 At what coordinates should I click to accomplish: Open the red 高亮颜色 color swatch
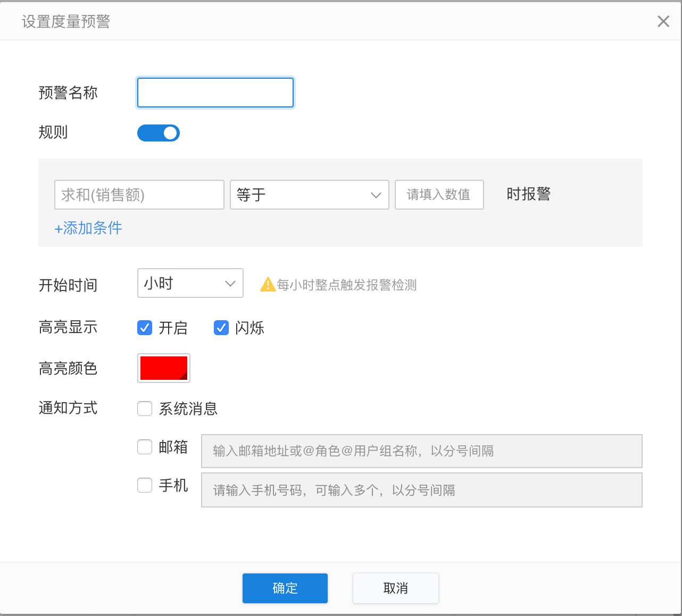pyautogui.click(x=163, y=368)
